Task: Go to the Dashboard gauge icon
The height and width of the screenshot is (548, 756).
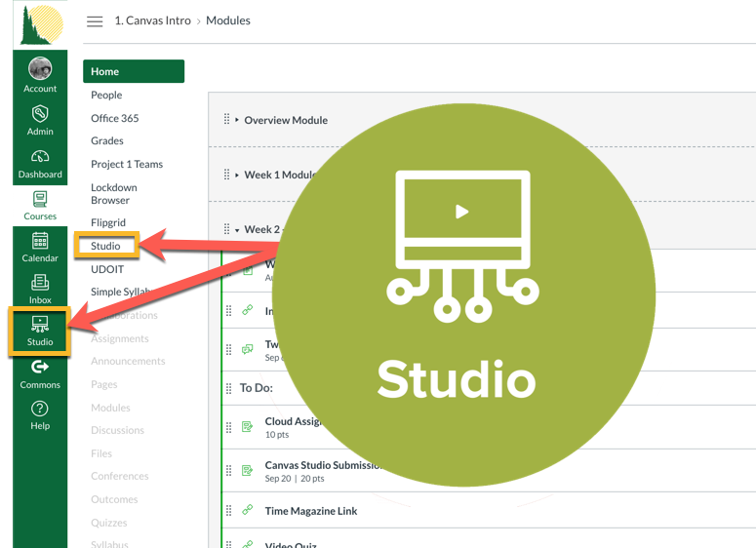Action: coord(40,157)
